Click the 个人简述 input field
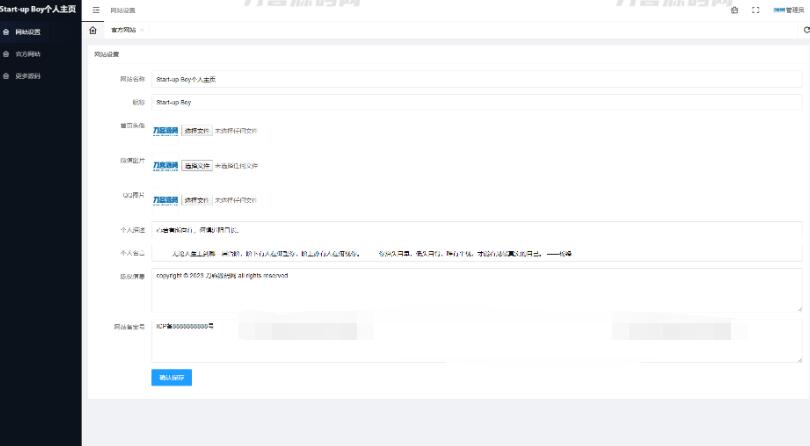The width and height of the screenshot is (810, 446). [476, 230]
